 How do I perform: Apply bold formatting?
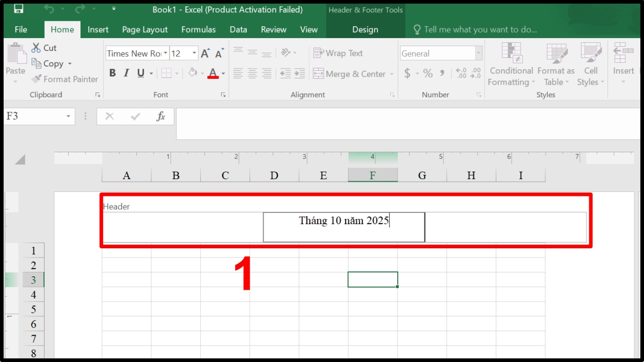pos(112,73)
